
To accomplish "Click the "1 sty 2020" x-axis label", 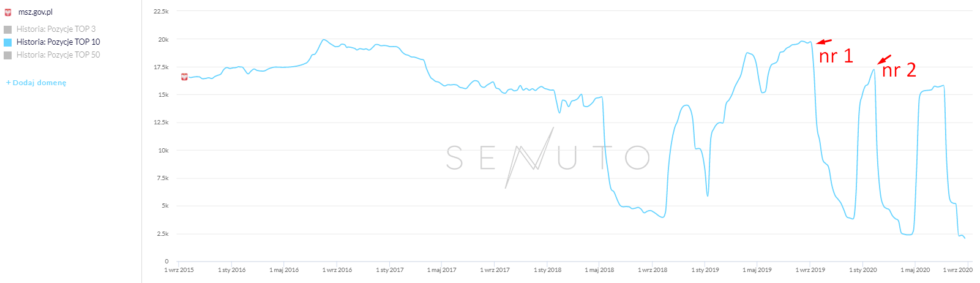I will coord(862,270).
